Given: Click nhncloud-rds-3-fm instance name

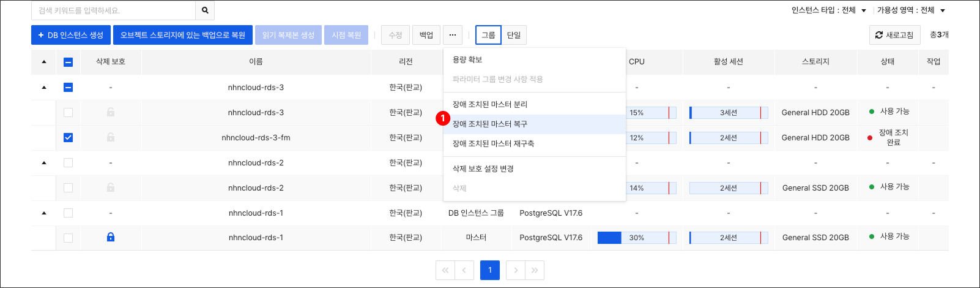Looking at the screenshot, I should pos(256,138).
